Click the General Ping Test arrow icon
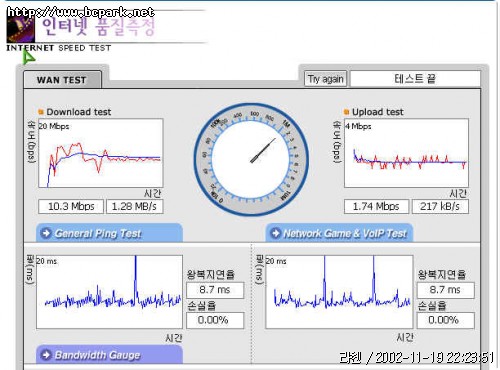The width and height of the screenshot is (500, 370). pyautogui.click(x=46, y=233)
